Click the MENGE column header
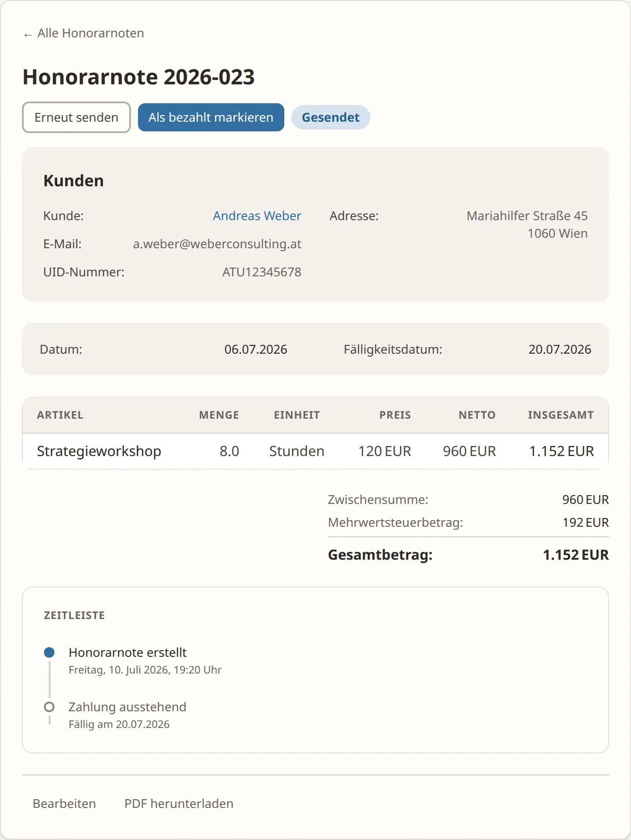Image resolution: width=631 pixels, height=840 pixels. point(219,415)
